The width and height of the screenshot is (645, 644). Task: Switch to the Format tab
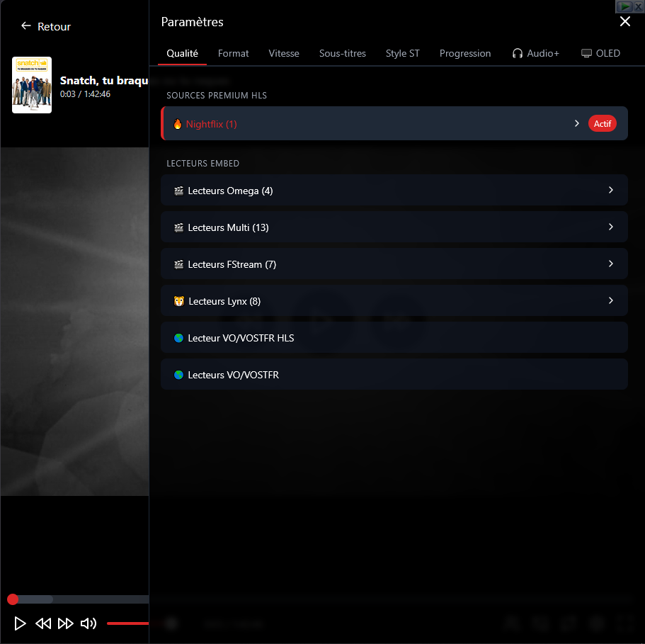[233, 53]
